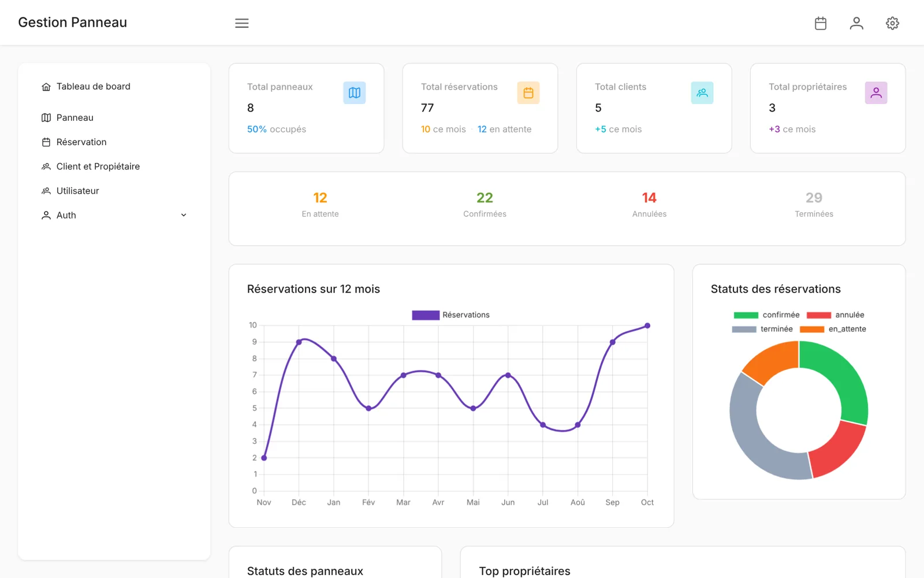Image resolution: width=924 pixels, height=578 pixels.
Task: Toggle the confirmée green legend swatch
Action: coord(746,315)
